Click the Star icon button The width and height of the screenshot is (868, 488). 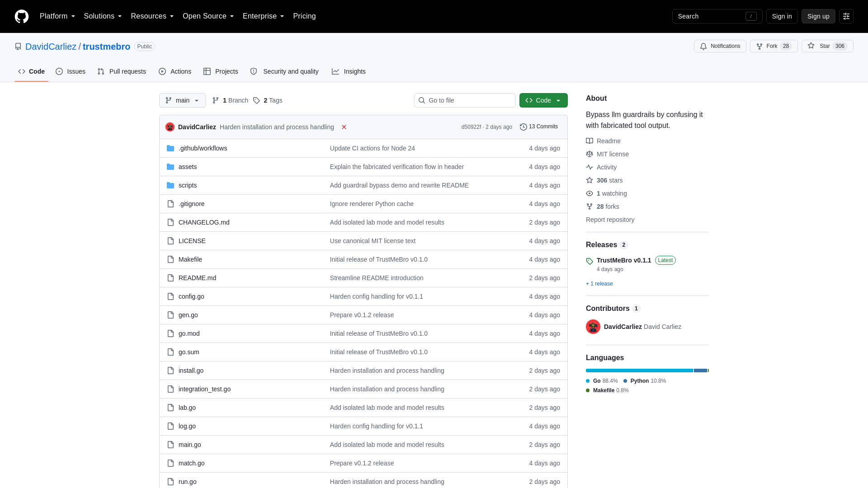(811, 46)
